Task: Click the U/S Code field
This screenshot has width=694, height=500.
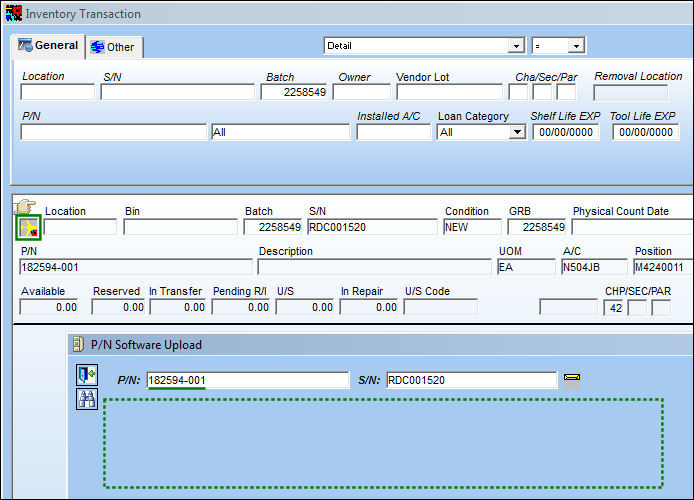Action: 441,307
